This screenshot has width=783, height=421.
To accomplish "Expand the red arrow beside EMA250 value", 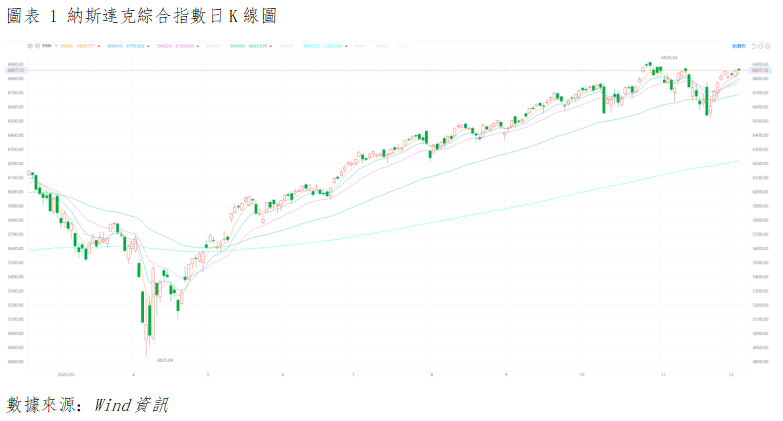I will [x=347, y=46].
